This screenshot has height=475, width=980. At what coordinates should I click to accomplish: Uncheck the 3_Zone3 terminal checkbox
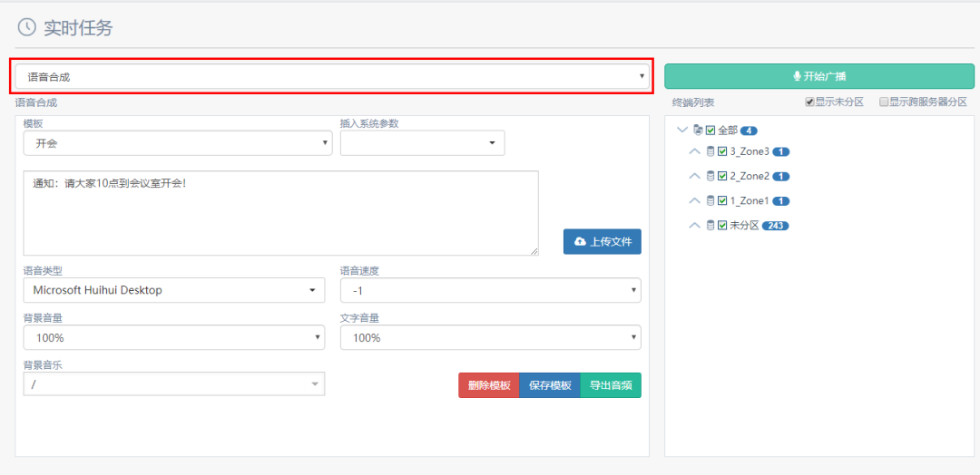[x=722, y=152]
